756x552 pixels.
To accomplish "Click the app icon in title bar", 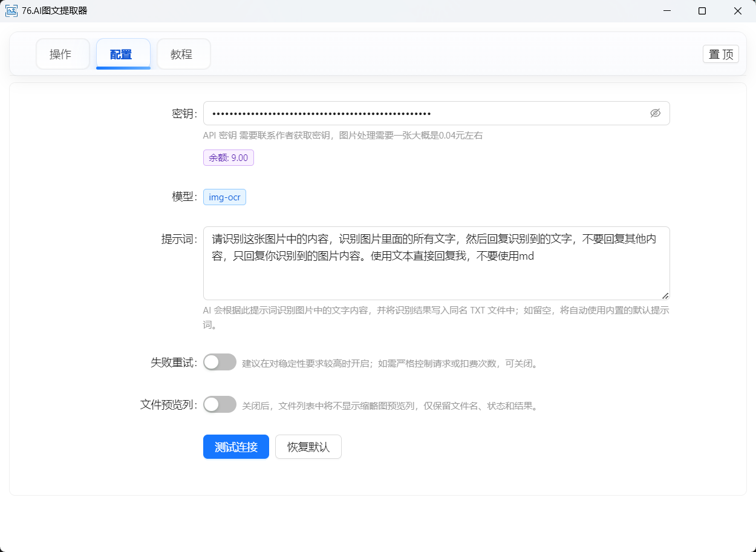I will [x=11, y=11].
